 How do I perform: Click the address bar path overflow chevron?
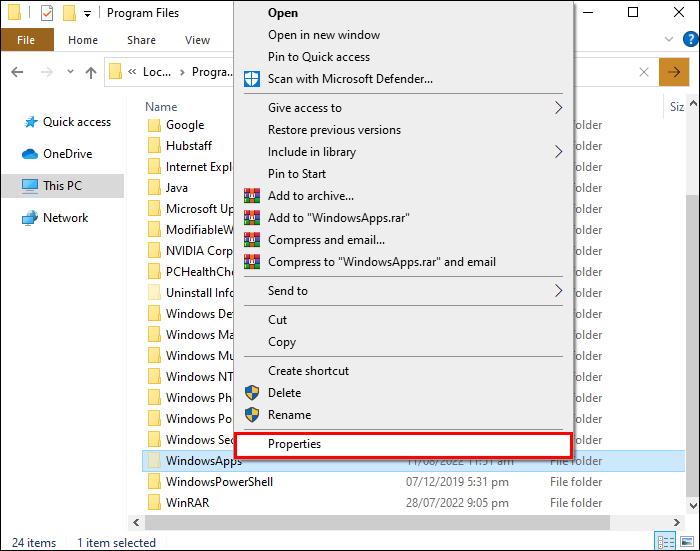132,71
